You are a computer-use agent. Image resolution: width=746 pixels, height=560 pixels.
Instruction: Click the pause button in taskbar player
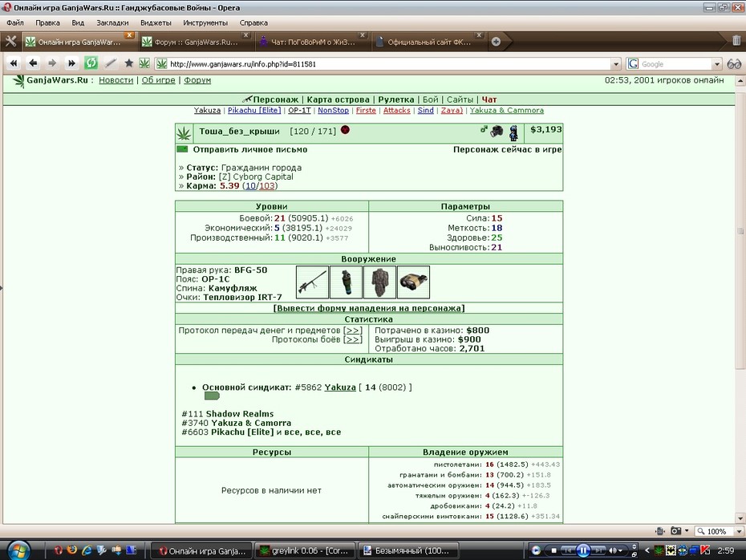[x=583, y=550]
